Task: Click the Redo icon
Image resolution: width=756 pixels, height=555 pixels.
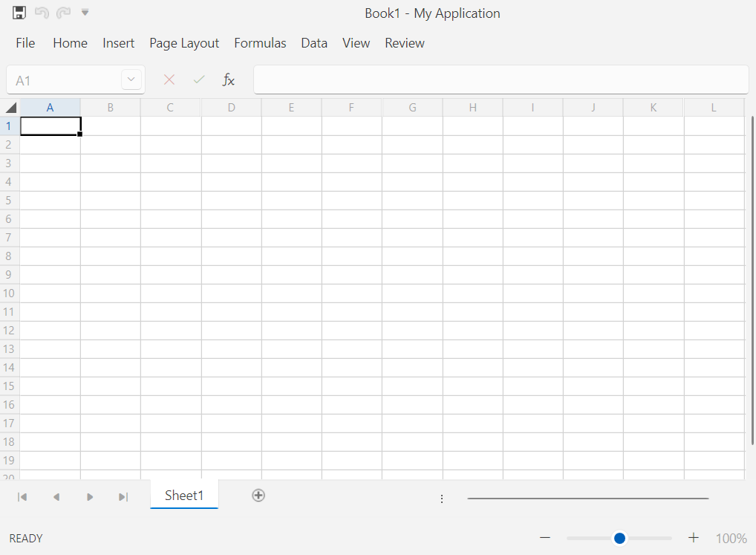Action: (x=64, y=12)
